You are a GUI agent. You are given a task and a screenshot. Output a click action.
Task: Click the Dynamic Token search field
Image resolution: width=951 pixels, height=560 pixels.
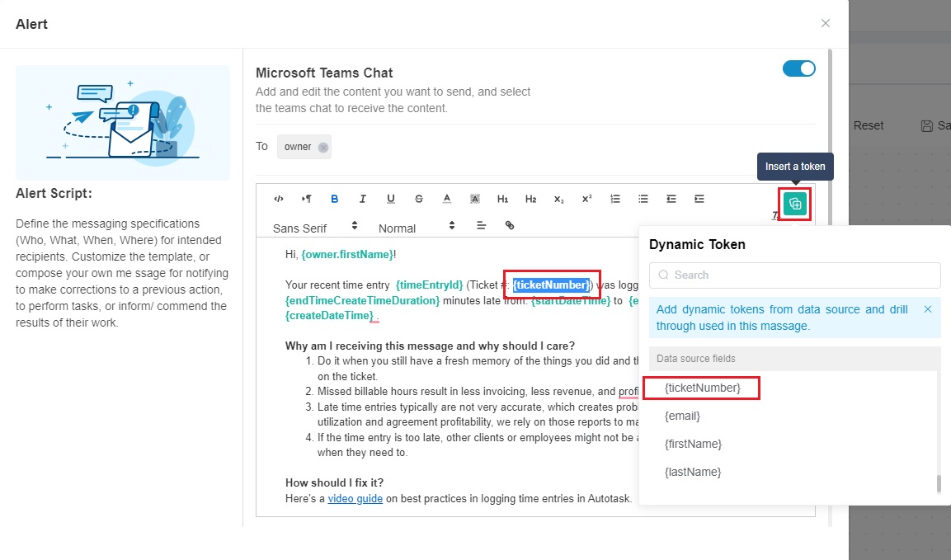click(x=794, y=275)
